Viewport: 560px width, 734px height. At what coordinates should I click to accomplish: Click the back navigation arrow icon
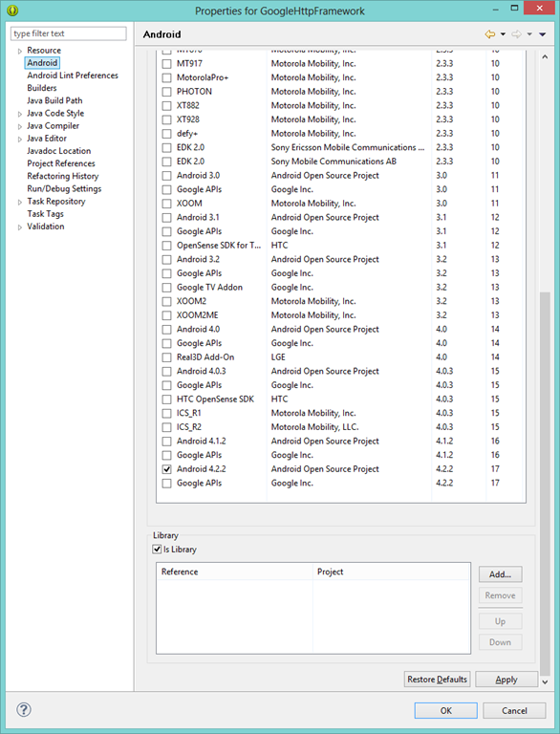(x=490, y=34)
